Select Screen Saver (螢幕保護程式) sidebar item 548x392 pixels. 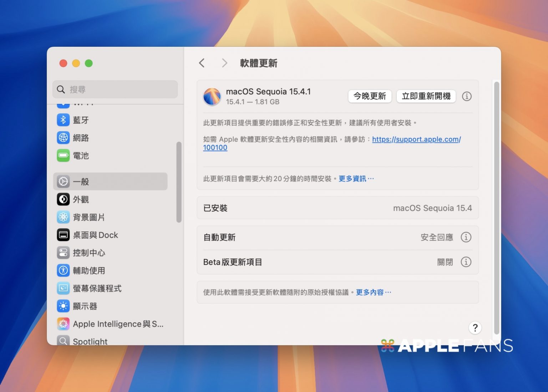(97, 288)
